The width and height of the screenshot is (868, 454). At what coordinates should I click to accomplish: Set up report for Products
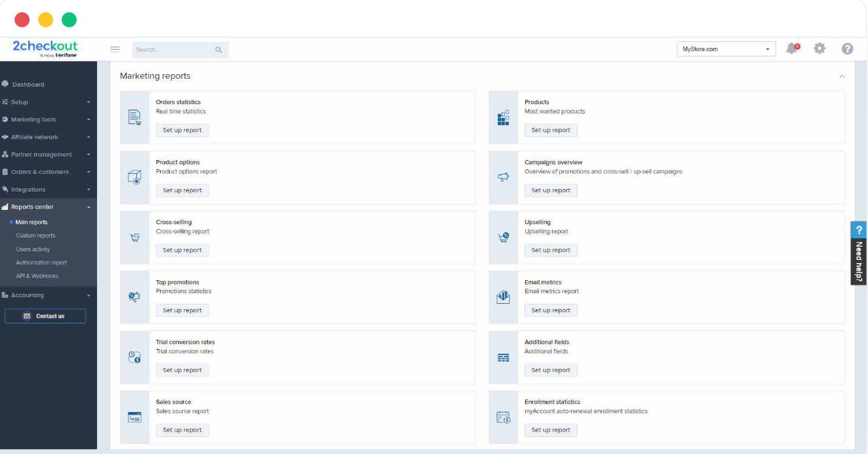pos(551,130)
